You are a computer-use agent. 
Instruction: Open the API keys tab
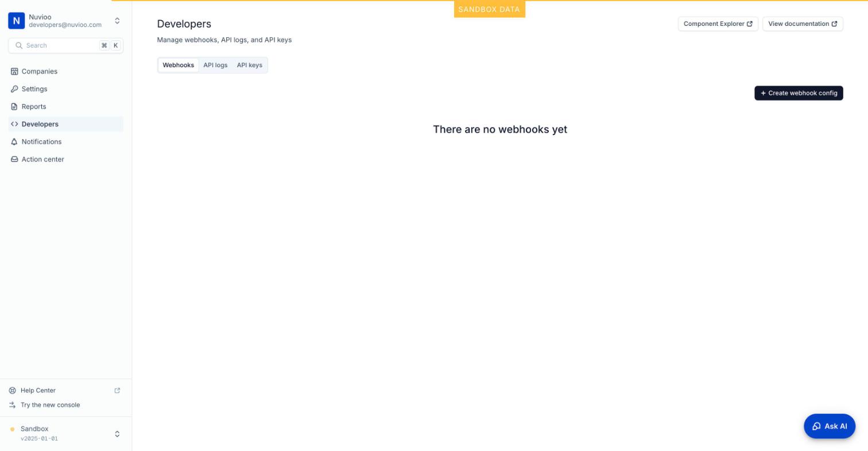click(x=250, y=65)
